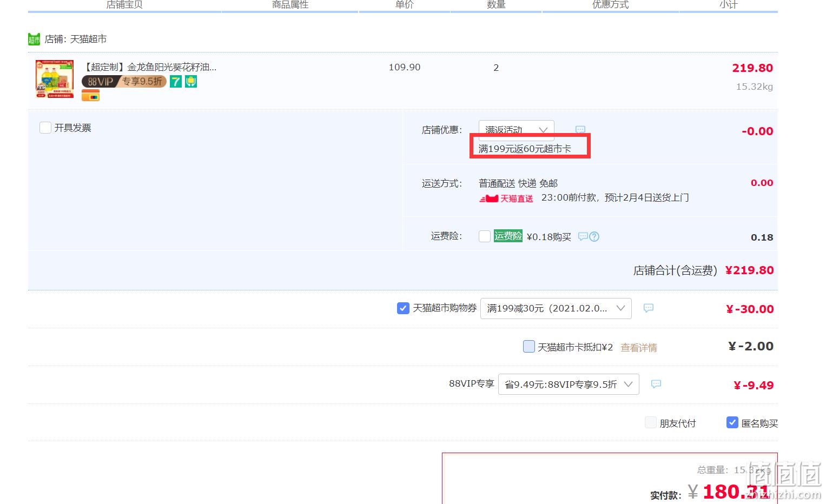826x504 pixels.
Task: Click the 店铺合计 ¥219.80 total amount
Action: [749, 270]
